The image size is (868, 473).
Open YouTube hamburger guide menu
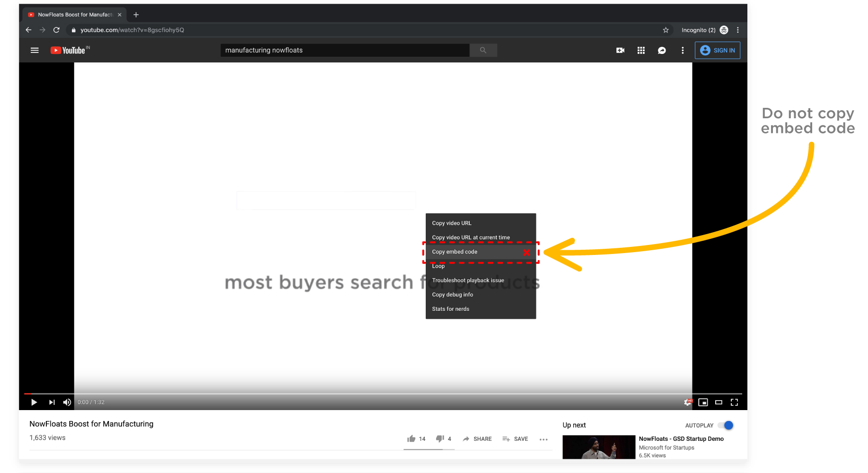tap(35, 50)
